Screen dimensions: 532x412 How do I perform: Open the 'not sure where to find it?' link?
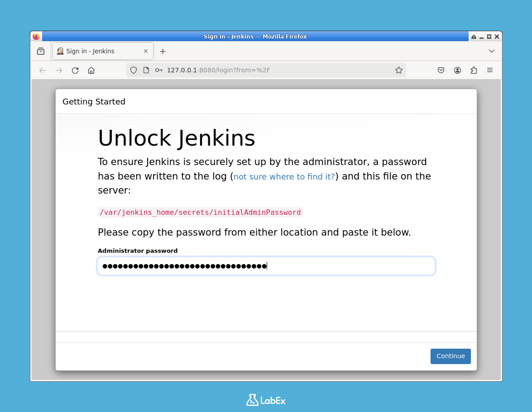[284, 176]
